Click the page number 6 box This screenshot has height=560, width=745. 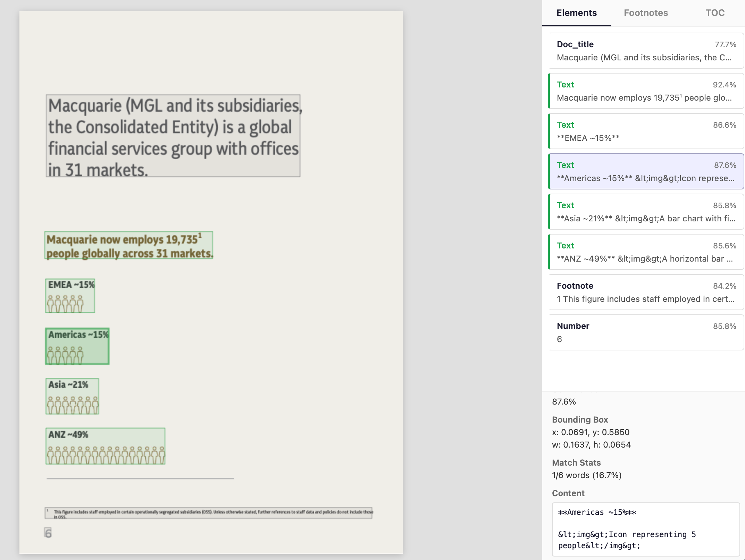48,533
